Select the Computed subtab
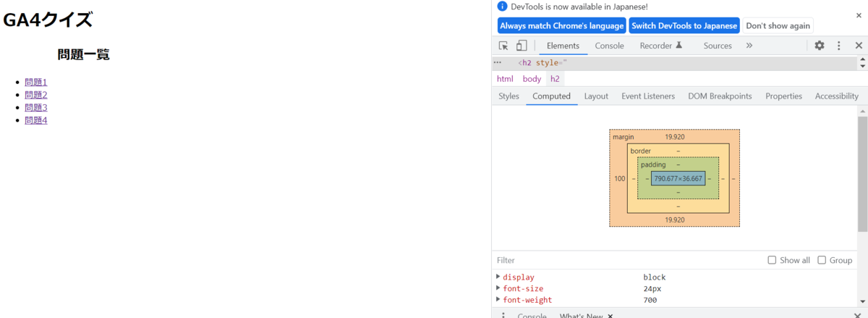Image resolution: width=868 pixels, height=318 pixels. [551, 96]
